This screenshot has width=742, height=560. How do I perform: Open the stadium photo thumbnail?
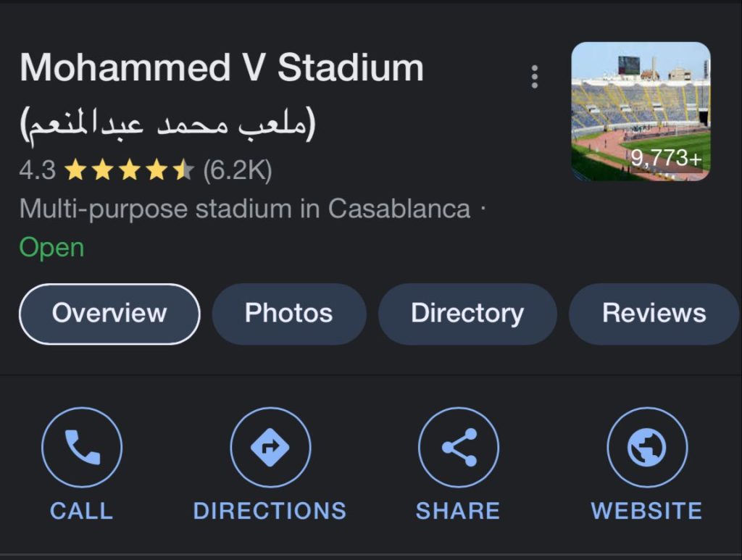pos(641,111)
